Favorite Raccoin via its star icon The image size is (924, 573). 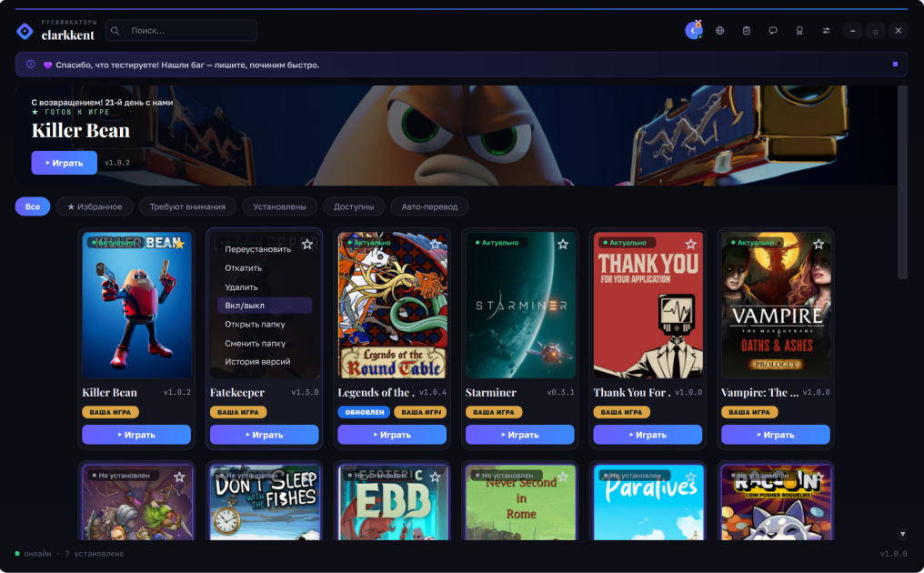click(819, 477)
